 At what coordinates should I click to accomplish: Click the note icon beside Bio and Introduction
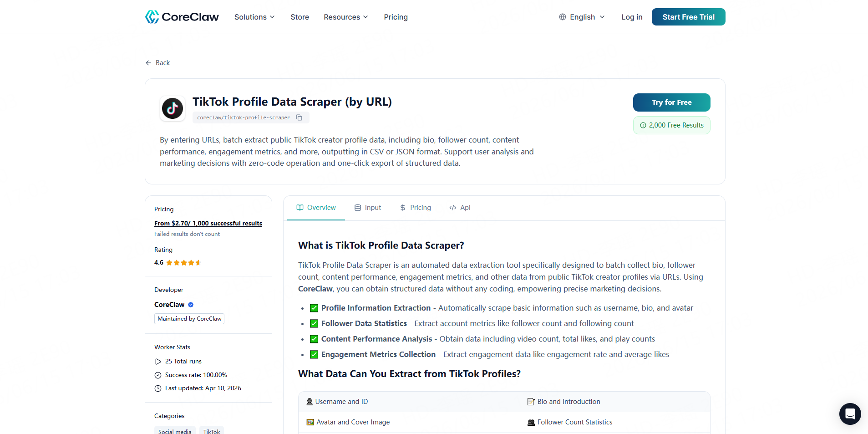(531, 402)
